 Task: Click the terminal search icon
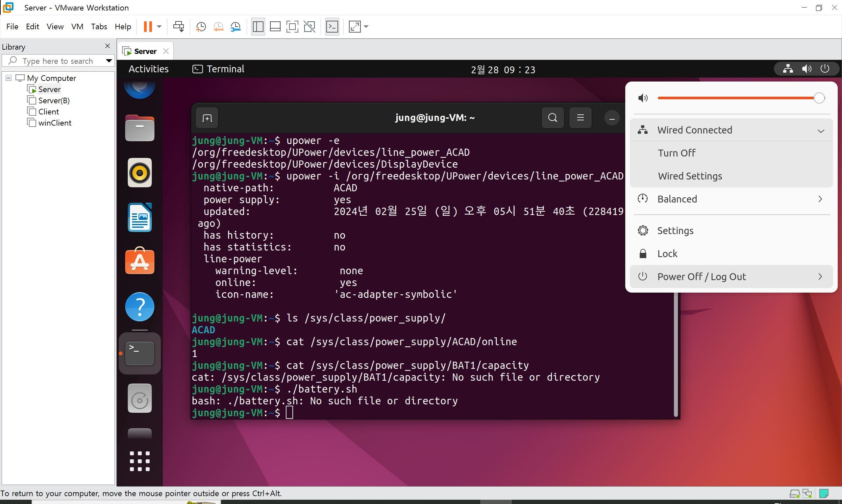(x=553, y=118)
